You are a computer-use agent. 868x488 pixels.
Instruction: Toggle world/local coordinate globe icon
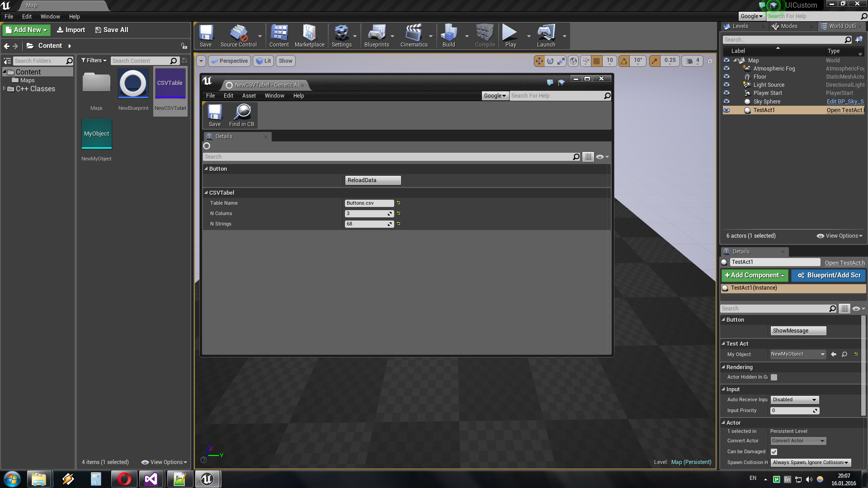[573, 61]
